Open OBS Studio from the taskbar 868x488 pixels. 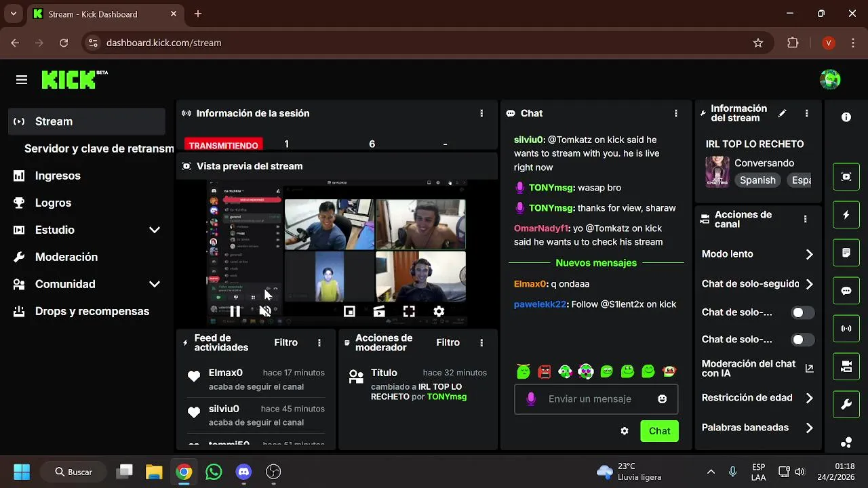[273, 472]
